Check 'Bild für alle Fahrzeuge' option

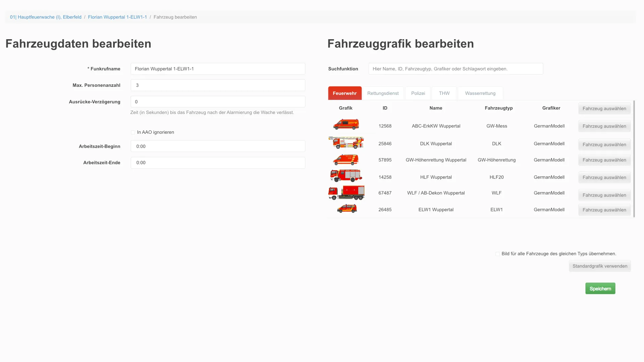(x=497, y=254)
